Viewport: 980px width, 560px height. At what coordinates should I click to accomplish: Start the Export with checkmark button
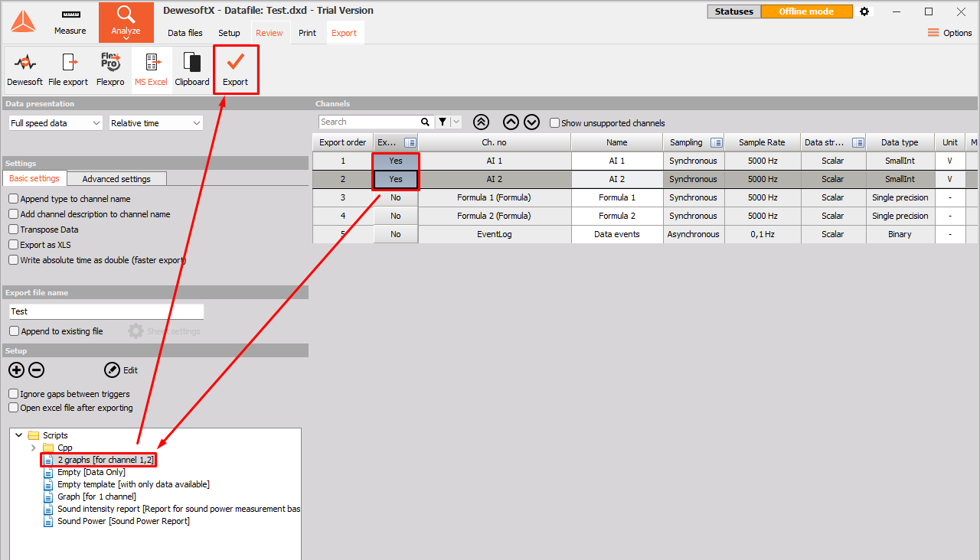(x=236, y=70)
